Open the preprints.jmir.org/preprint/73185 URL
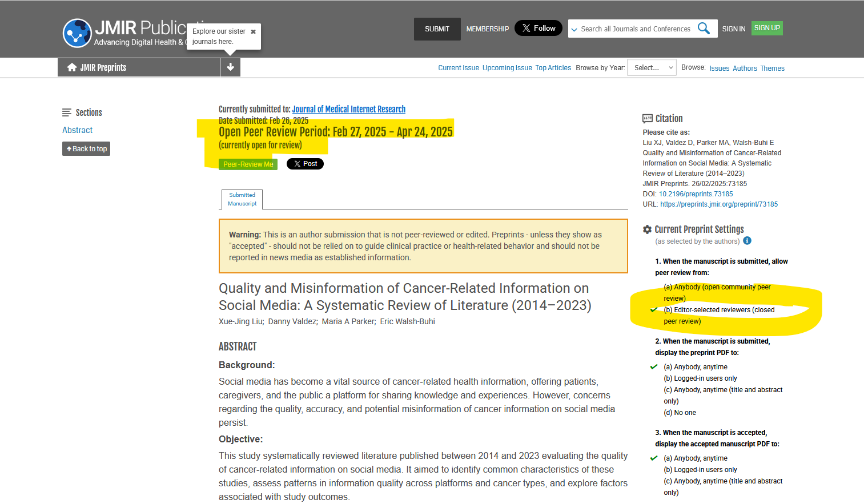864x504 pixels. click(x=719, y=204)
